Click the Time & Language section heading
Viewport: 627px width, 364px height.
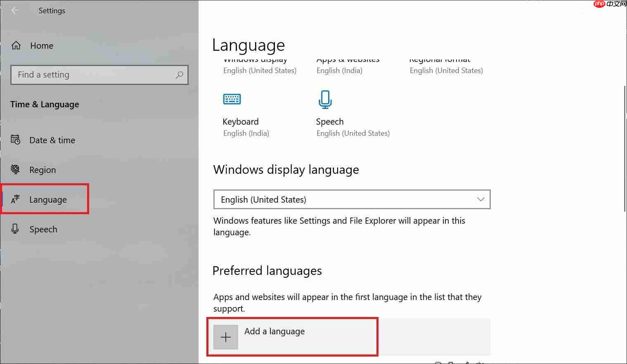[x=45, y=105]
